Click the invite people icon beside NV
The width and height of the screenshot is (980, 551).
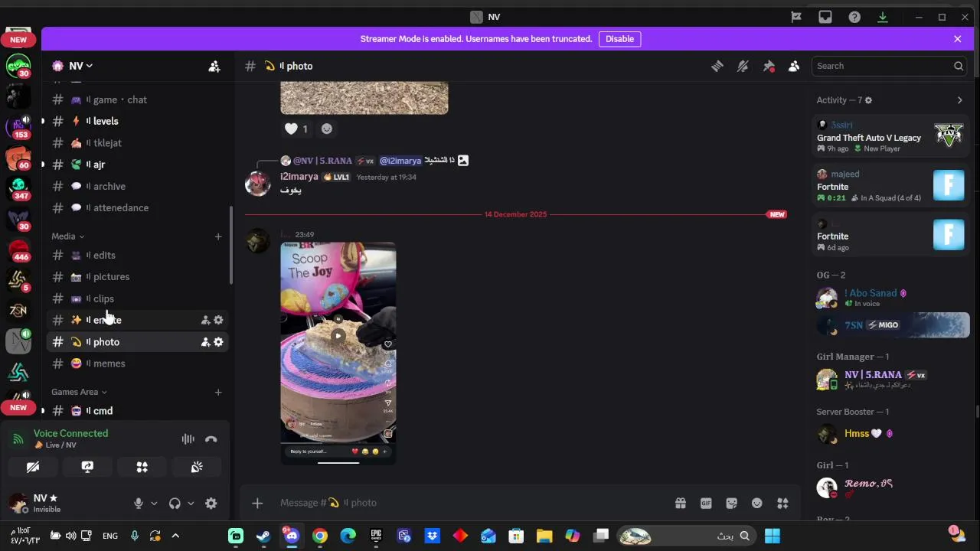(x=214, y=67)
